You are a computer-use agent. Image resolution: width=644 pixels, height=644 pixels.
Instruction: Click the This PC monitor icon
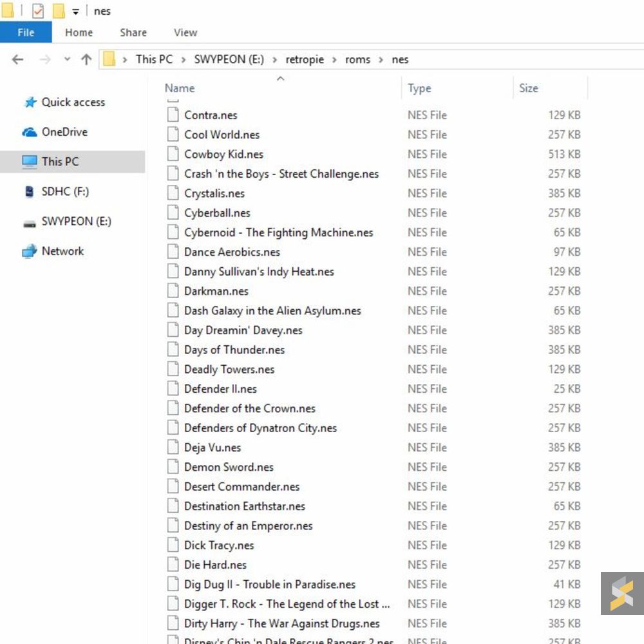(30, 162)
